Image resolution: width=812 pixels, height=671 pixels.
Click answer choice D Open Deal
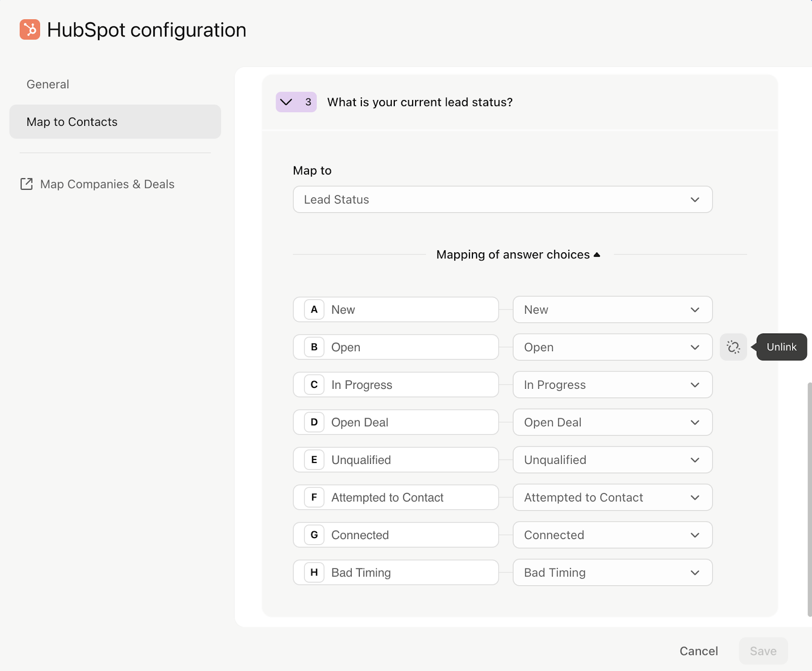tap(396, 422)
